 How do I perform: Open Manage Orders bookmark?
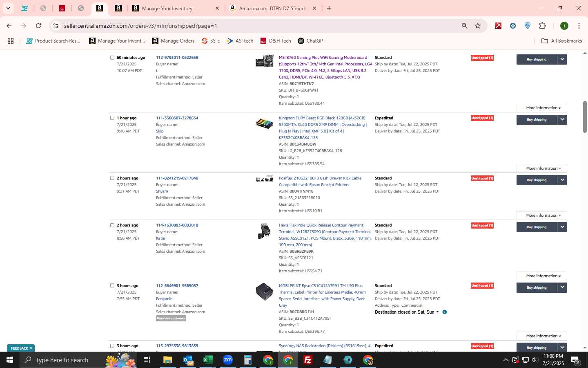[x=173, y=41]
